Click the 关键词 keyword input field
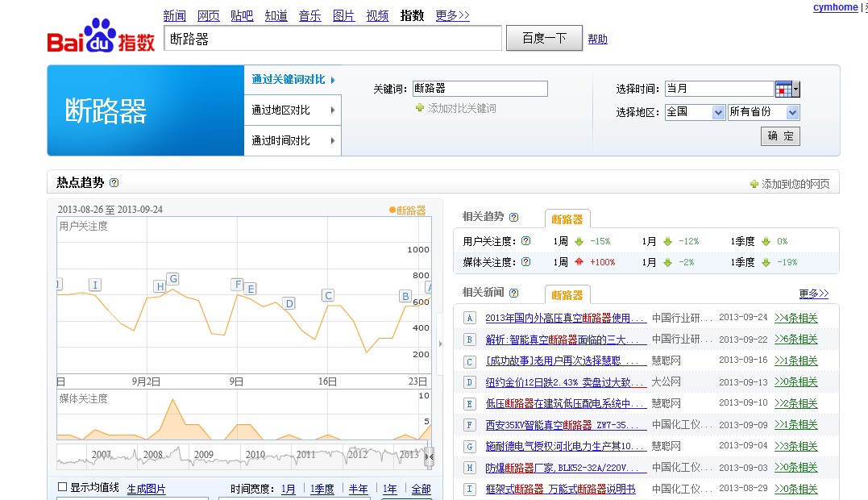 point(480,89)
